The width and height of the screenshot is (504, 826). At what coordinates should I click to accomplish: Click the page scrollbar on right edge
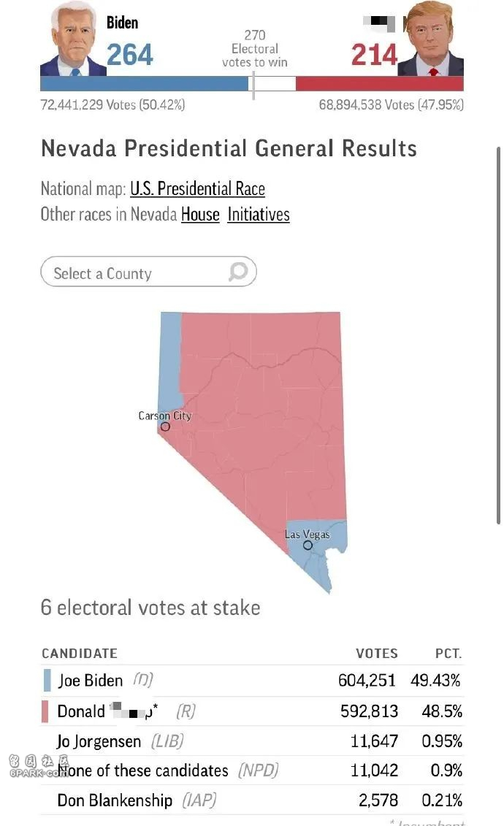(x=499, y=336)
